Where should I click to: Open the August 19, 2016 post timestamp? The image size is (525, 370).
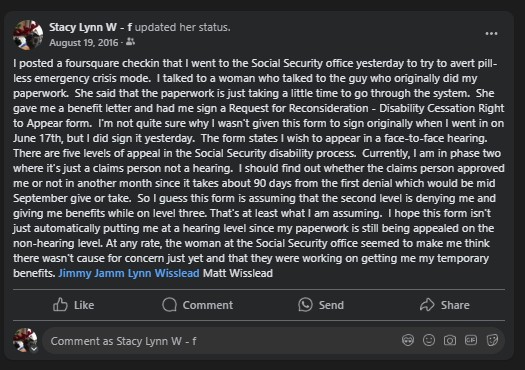click(84, 43)
